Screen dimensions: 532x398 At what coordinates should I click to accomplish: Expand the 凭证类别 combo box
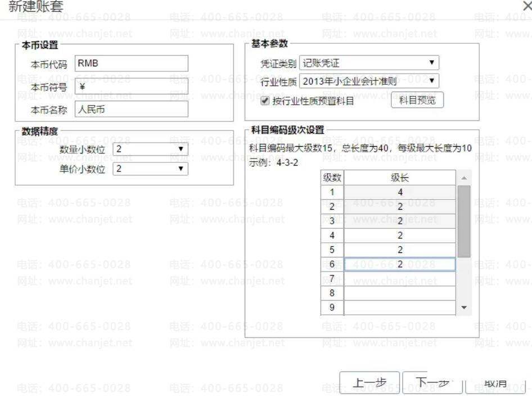pyautogui.click(x=369, y=63)
